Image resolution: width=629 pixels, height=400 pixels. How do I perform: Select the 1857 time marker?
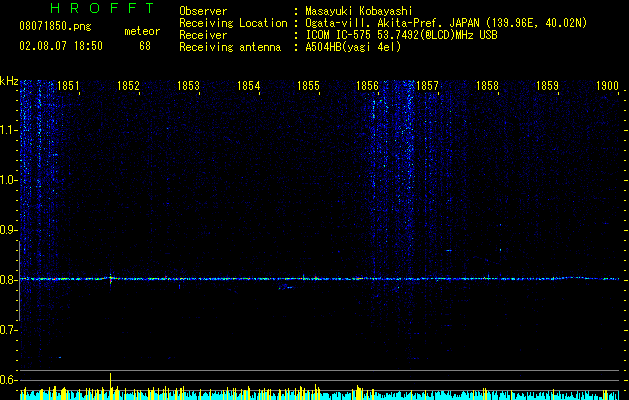(427, 86)
